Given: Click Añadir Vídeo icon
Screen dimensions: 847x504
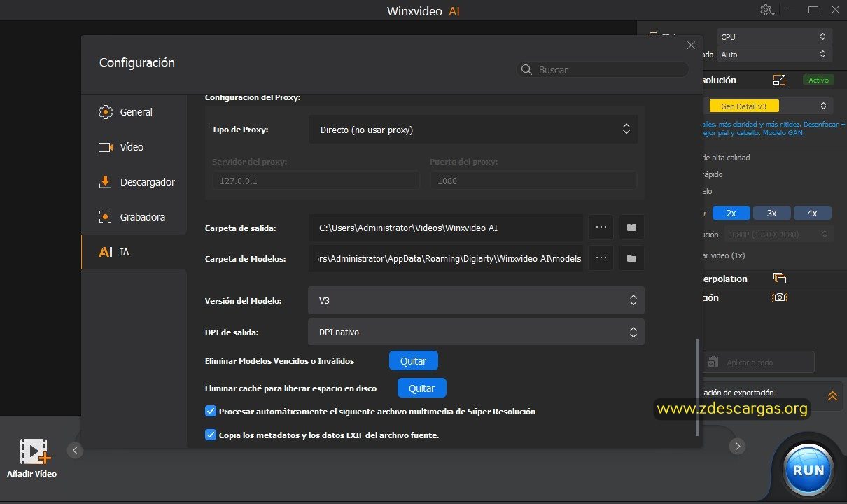Looking at the screenshot, I should (33, 452).
